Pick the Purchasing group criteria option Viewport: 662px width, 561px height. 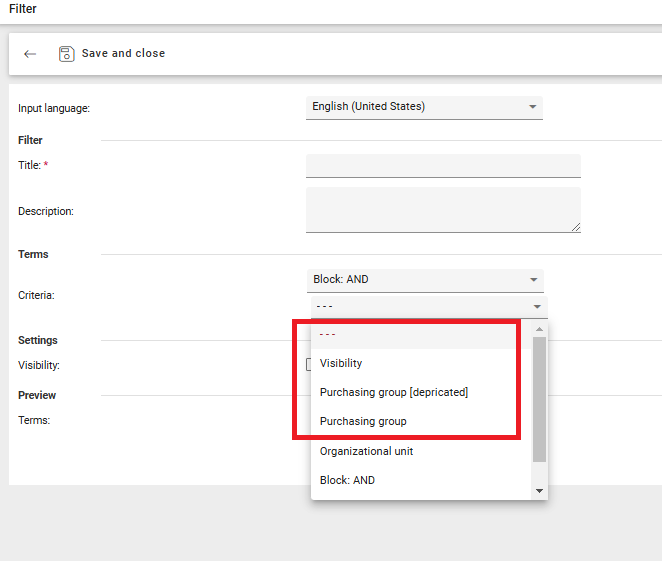[363, 421]
